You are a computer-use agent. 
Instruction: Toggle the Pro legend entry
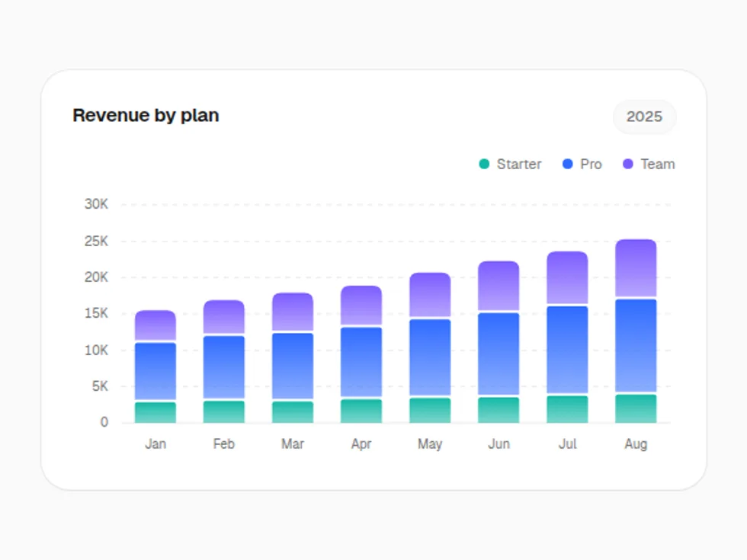tap(582, 165)
